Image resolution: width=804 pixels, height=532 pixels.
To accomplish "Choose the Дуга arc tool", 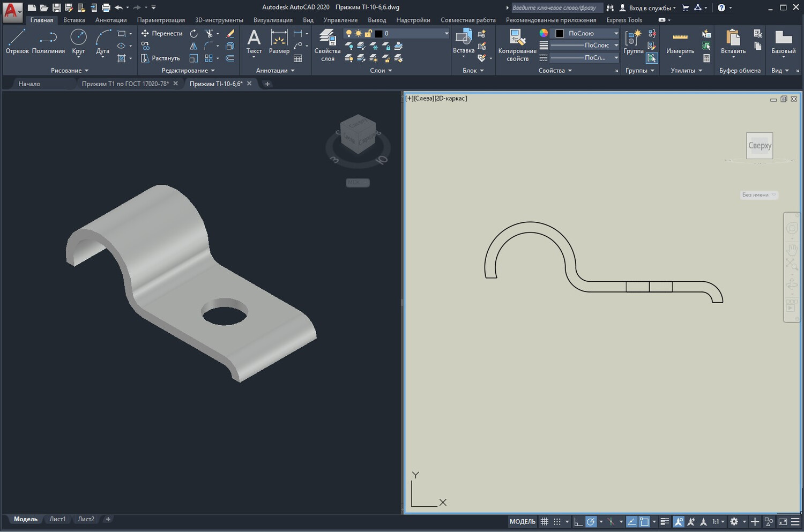I will click(x=102, y=42).
